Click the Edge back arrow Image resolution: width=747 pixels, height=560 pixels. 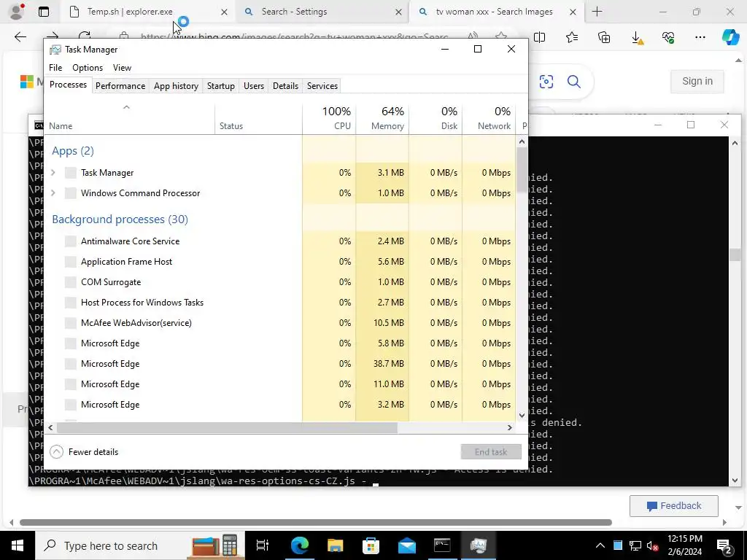(20, 37)
